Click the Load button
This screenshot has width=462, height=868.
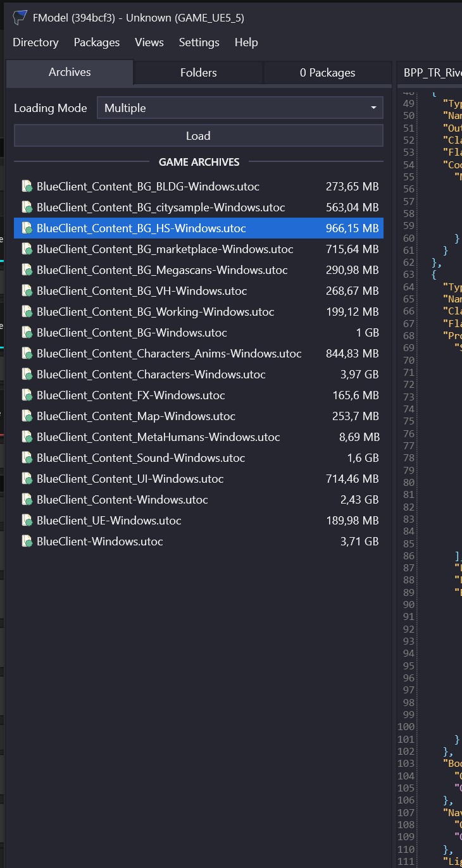coord(198,135)
